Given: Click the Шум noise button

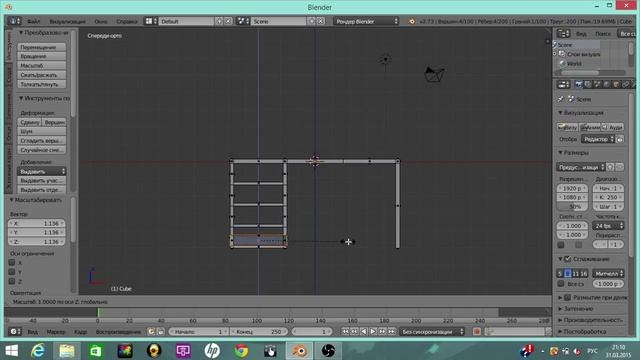Looking at the screenshot, I should [x=42, y=131].
